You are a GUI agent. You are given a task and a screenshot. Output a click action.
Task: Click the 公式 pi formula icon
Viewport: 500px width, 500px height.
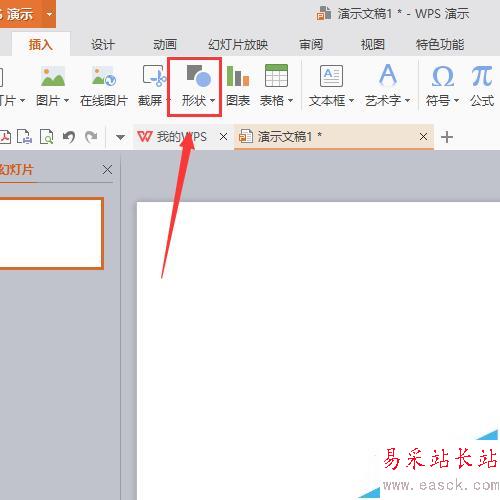point(482,76)
